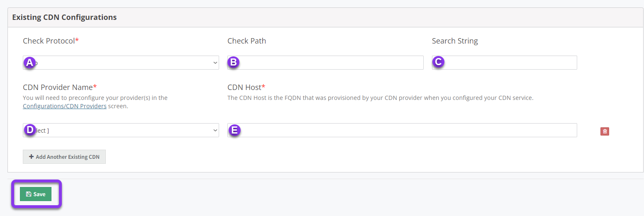Click the chevron arrow of the Check Protocol select

click(x=215, y=63)
